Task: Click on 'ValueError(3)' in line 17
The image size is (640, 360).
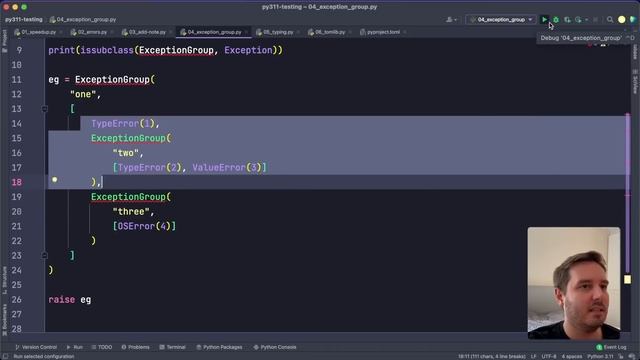Action: 227,167
